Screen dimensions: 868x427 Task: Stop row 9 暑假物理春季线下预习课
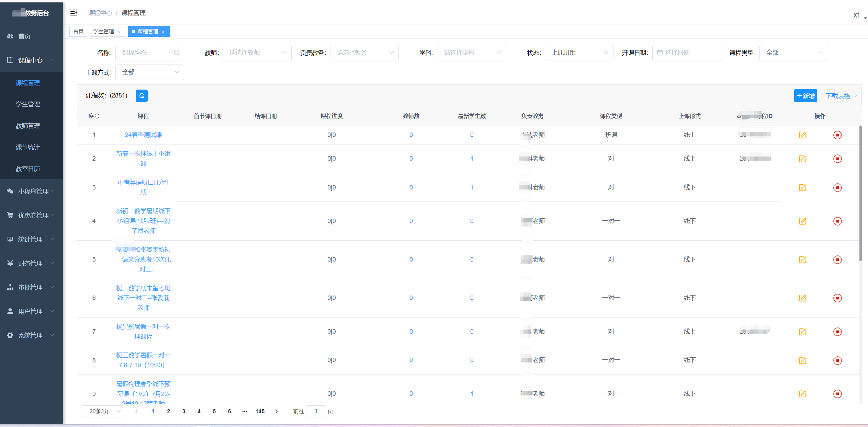837,394
